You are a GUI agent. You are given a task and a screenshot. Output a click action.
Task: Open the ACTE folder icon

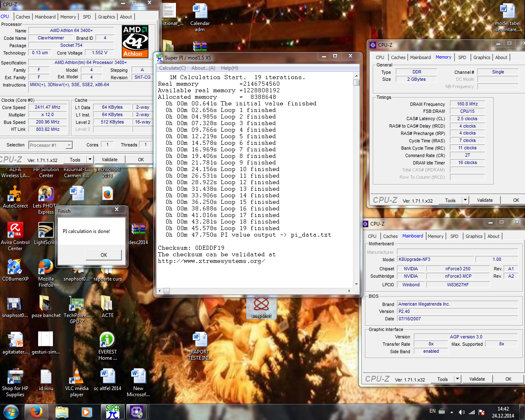coord(107,306)
